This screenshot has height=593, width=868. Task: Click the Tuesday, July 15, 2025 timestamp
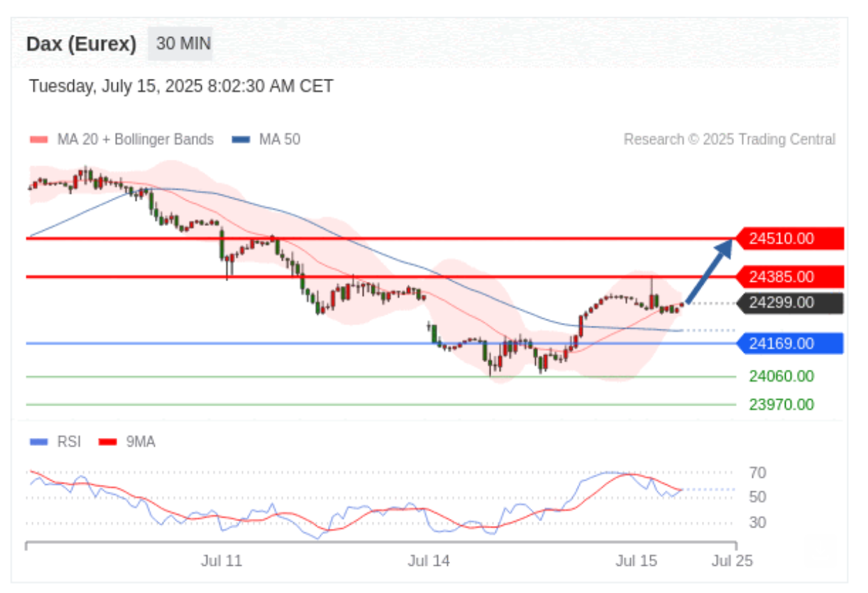point(181,87)
